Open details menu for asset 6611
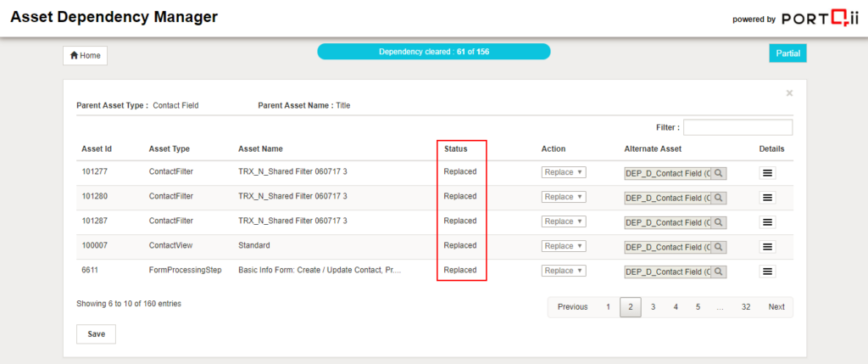The image size is (868, 364). tap(767, 272)
